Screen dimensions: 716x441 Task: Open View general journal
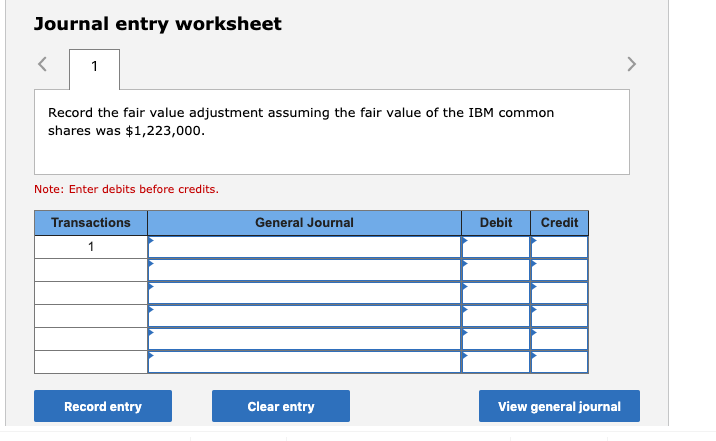click(x=559, y=406)
